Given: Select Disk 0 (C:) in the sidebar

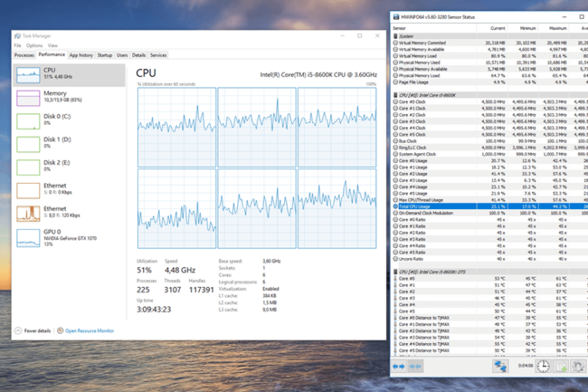Looking at the screenshot, I should (x=69, y=121).
